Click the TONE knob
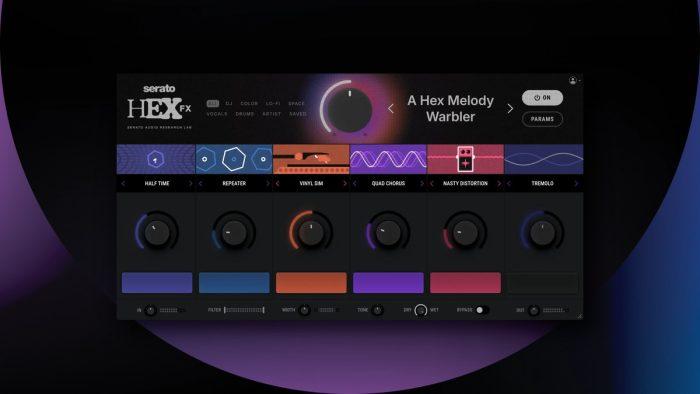The width and height of the screenshot is (700, 394). [377, 310]
